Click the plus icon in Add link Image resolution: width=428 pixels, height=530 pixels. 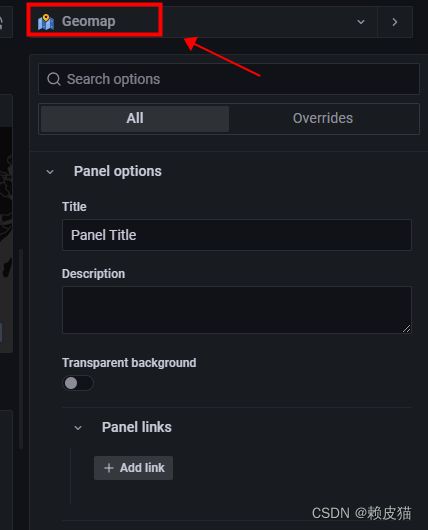109,468
